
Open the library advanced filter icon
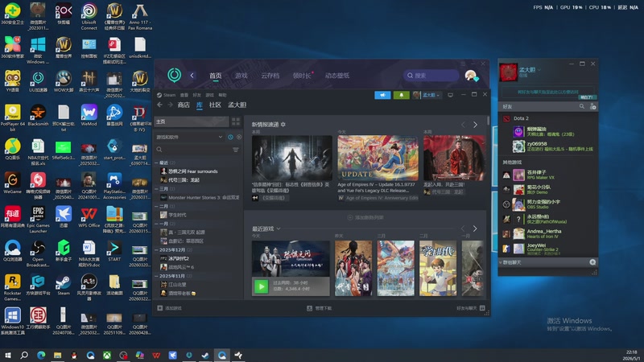pyautogui.click(x=236, y=150)
